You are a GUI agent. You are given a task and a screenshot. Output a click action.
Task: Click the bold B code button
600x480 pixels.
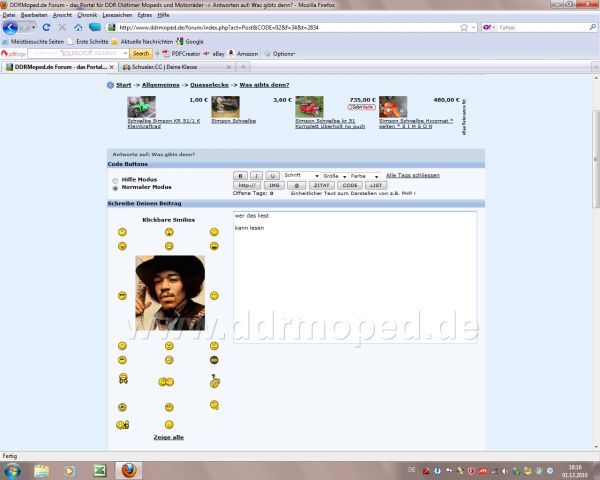pyautogui.click(x=240, y=175)
